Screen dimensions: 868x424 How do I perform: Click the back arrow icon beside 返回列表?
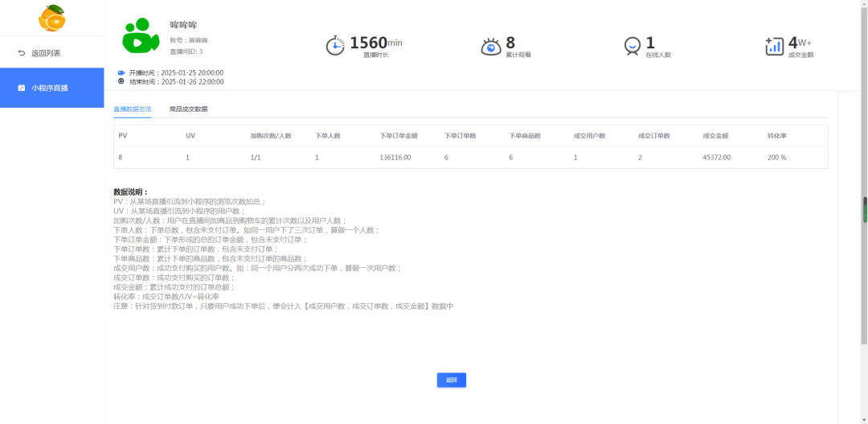22,53
